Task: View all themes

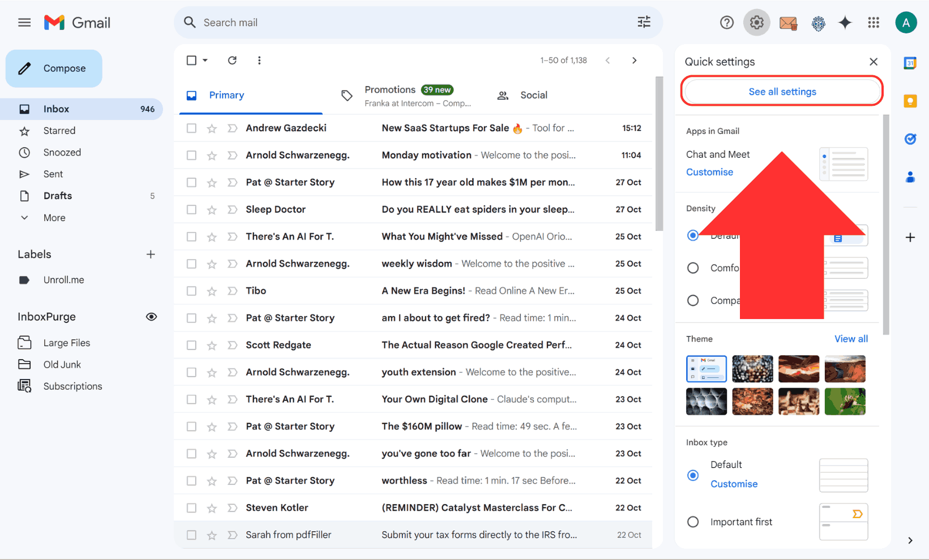Action: (x=851, y=339)
